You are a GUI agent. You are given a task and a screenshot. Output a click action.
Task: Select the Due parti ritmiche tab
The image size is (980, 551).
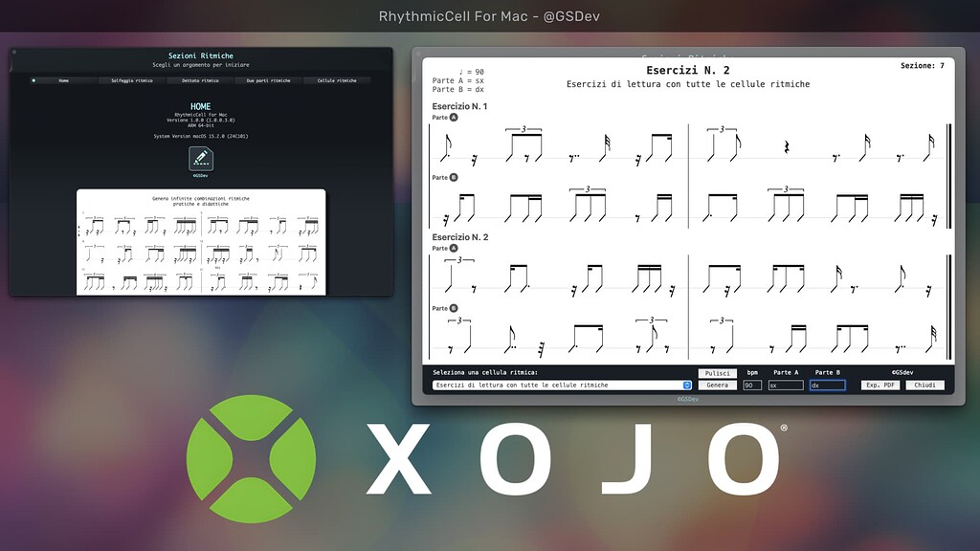pos(268,80)
